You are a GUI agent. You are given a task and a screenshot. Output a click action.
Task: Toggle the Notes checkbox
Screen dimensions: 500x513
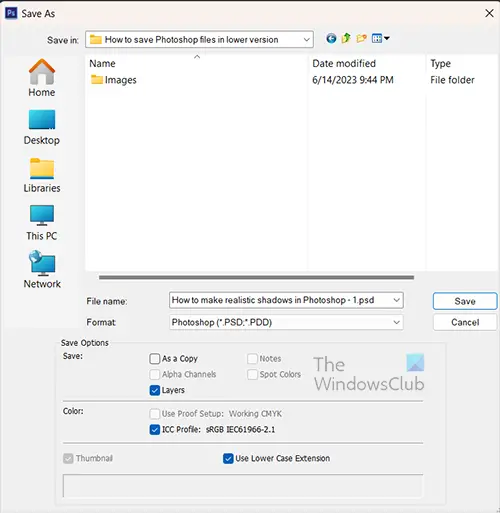tap(252, 359)
